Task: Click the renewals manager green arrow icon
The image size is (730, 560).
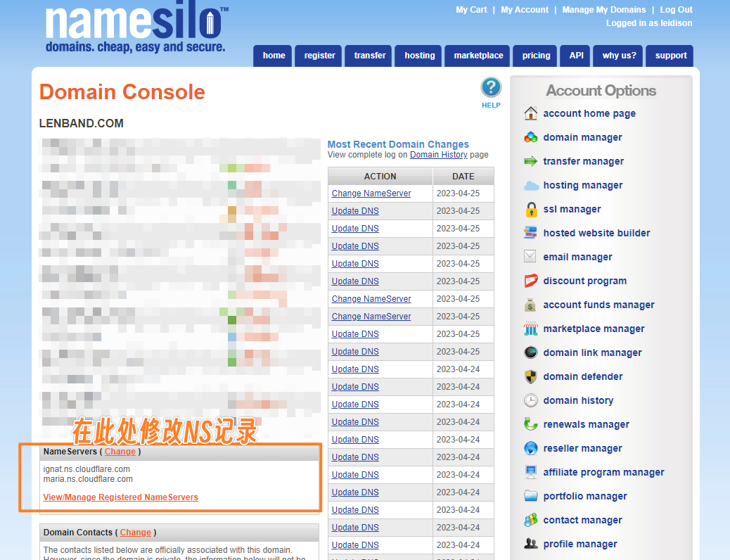Action: 531,424
